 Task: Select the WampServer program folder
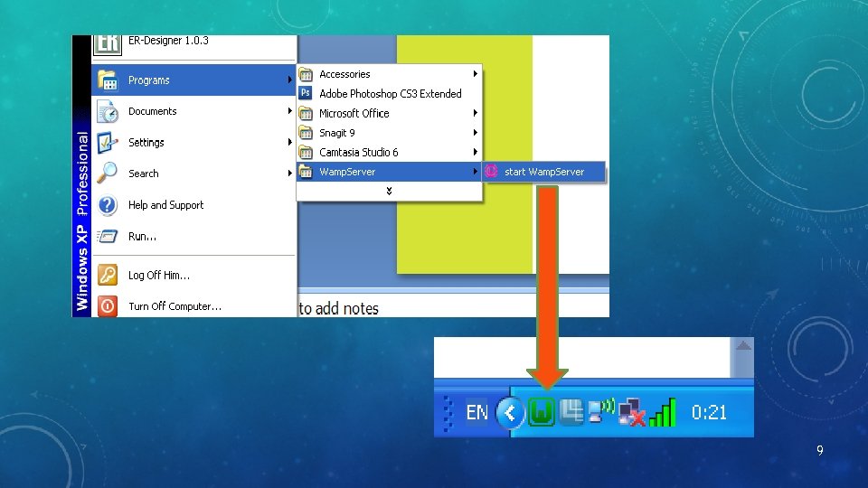[389, 172]
